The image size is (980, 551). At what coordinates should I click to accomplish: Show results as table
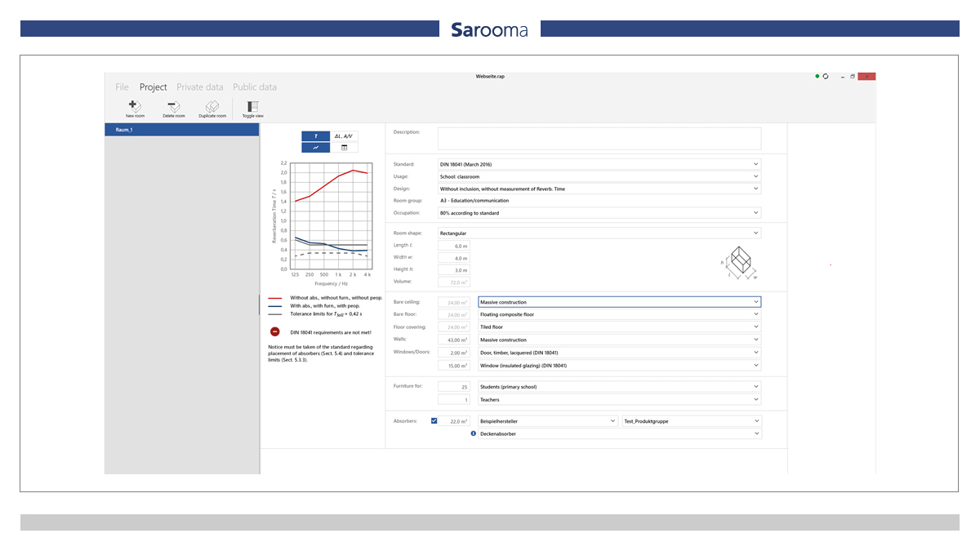pos(344,148)
